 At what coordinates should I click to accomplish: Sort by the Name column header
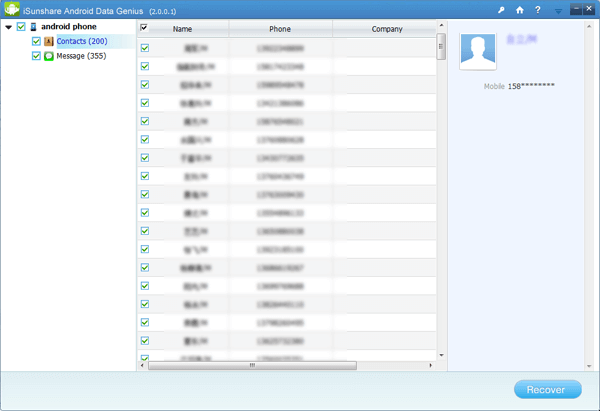(x=183, y=29)
